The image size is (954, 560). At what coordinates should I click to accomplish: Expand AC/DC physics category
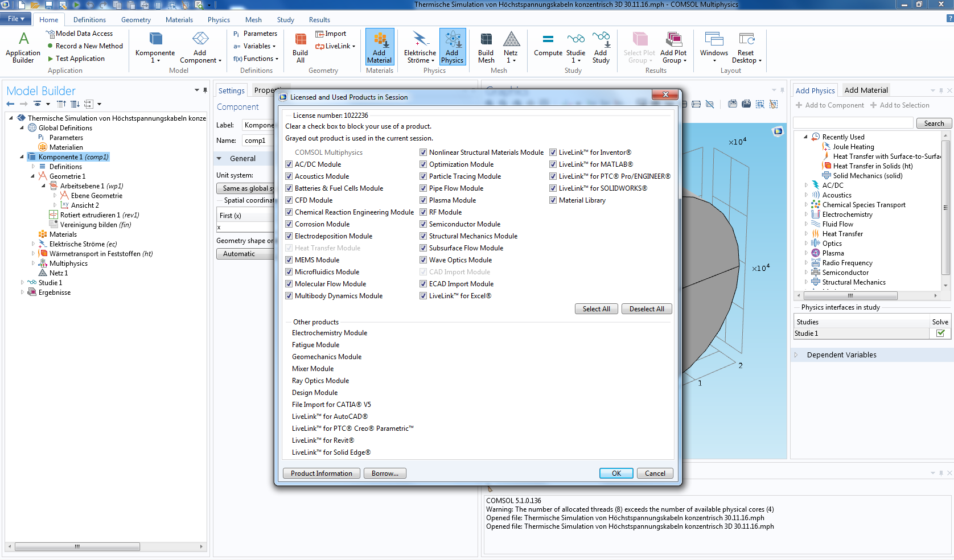(x=806, y=186)
